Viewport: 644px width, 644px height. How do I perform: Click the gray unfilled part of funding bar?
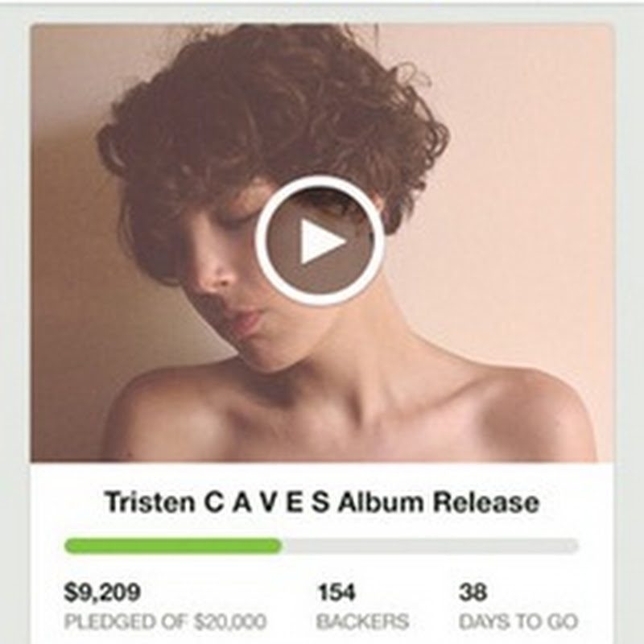[x=431, y=546]
